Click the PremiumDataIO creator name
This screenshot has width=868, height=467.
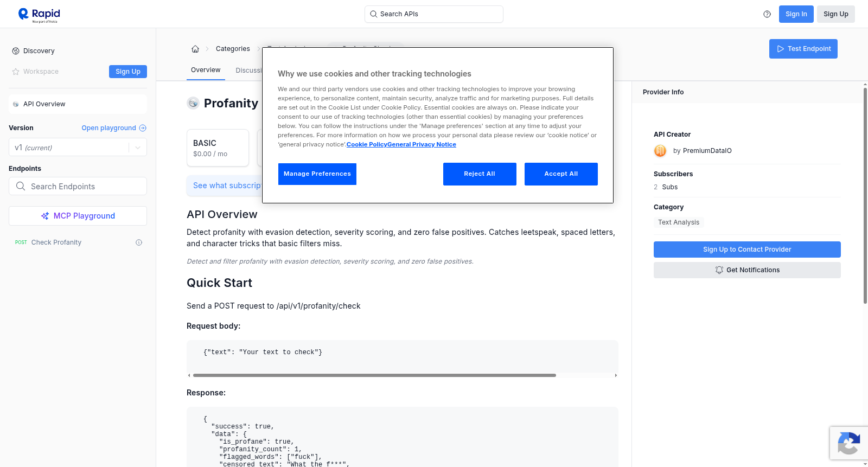(x=707, y=151)
